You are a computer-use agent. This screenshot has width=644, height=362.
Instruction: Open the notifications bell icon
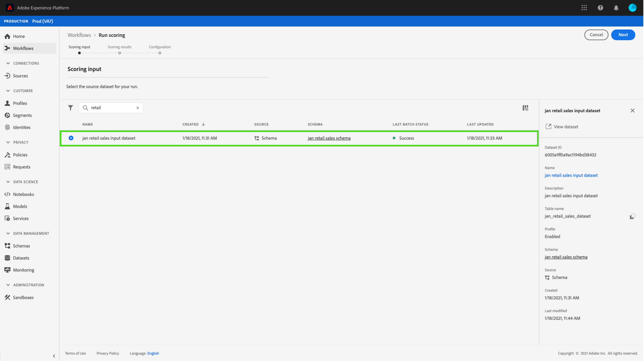(616, 8)
